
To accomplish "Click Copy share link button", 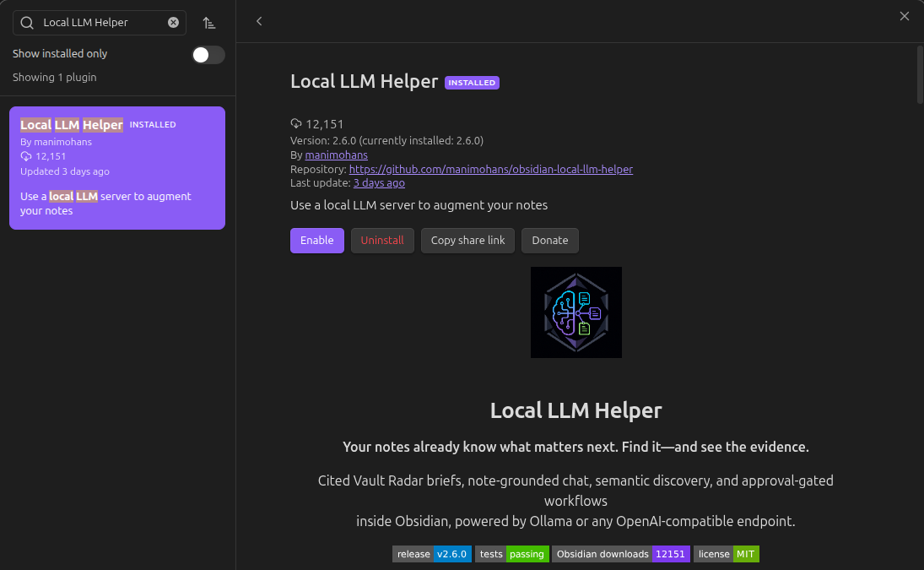I will pyautogui.click(x=467, y=241).
